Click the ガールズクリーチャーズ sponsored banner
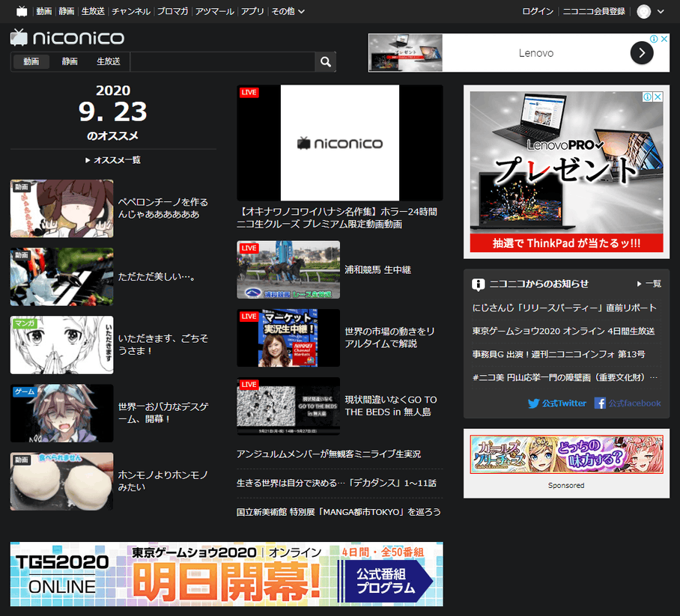This screenshot has height=616, width=680. [x=566, y=455]
